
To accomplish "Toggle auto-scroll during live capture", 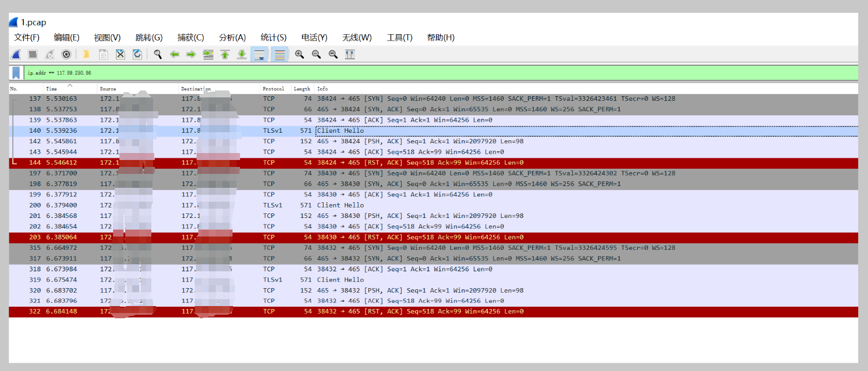I will point(259,54).
